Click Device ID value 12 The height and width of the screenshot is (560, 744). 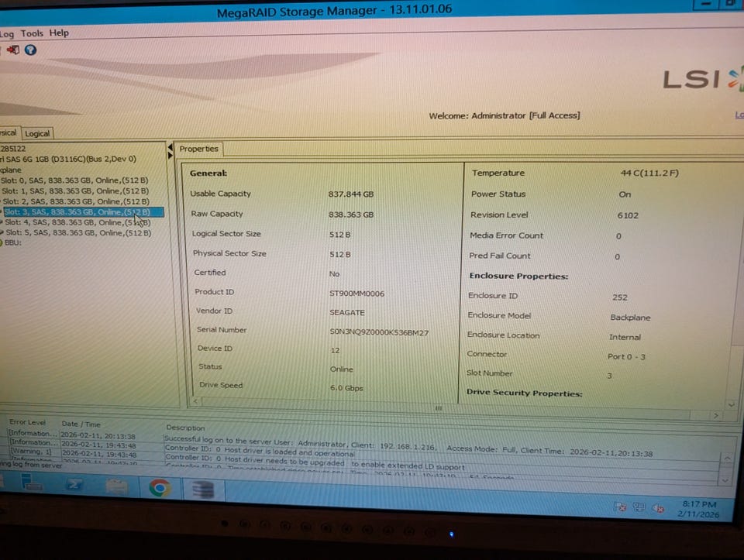[335, 350]
